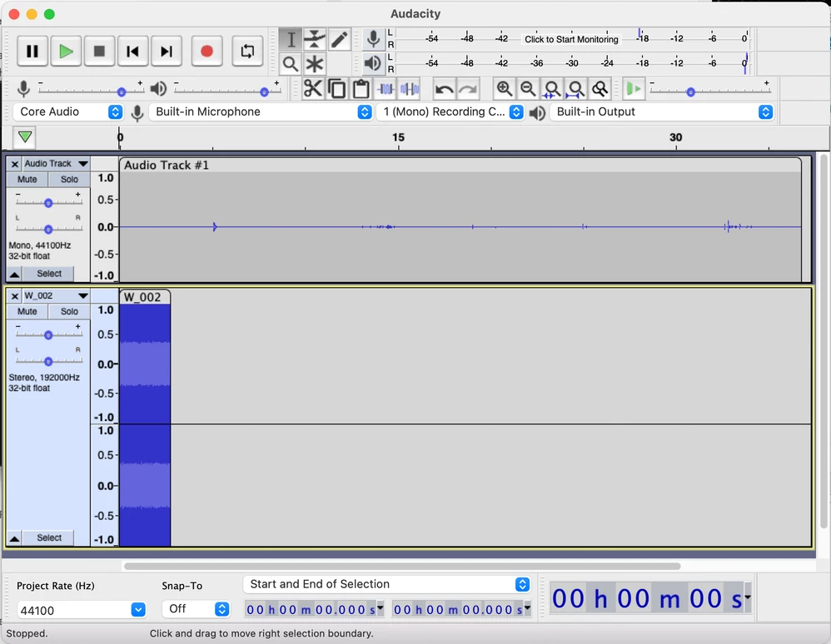Screen dimensions: 831x644
Task: Click the playback volume slider knob
Action: [x=264, y=92]
